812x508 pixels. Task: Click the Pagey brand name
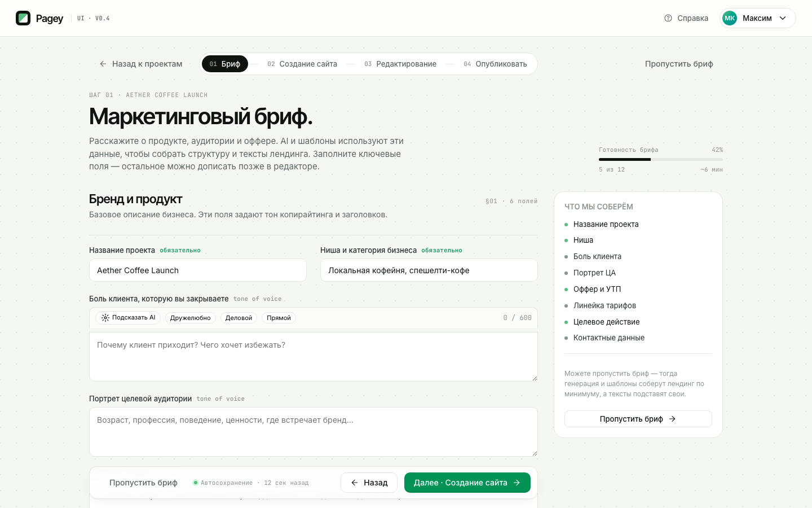(50, 18)
